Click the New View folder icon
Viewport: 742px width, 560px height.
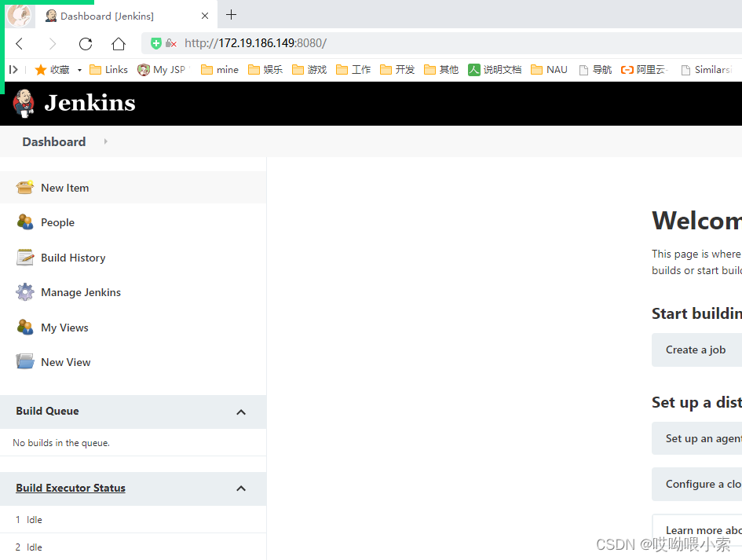click(24, 361)
